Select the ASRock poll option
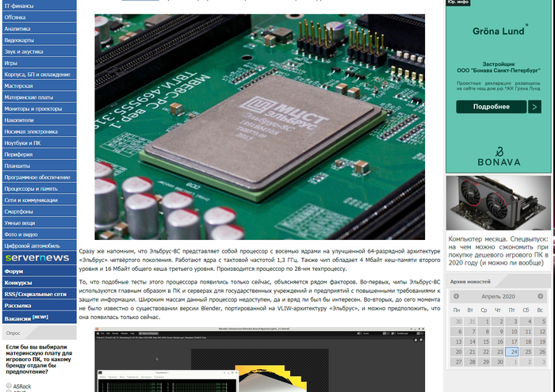The width and height of the screenshot is (555, 392). pos(9,386)
